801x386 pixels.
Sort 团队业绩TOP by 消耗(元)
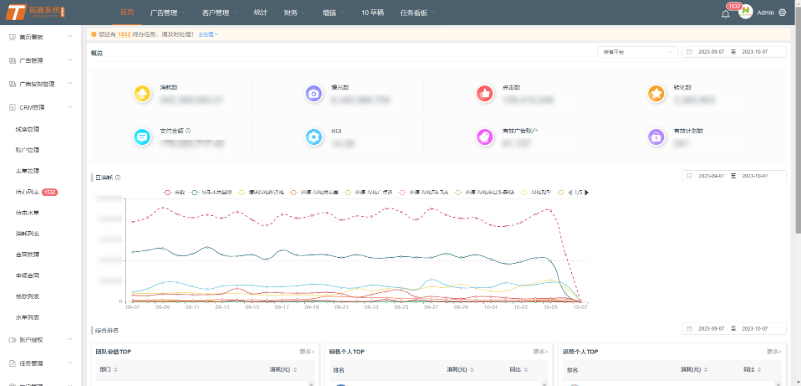tap(295, 370)
